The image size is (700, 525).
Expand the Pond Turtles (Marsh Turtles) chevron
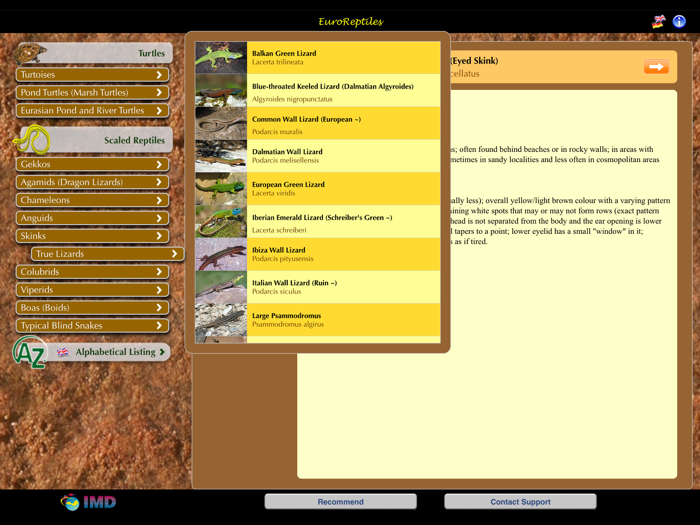click(159, 93)
